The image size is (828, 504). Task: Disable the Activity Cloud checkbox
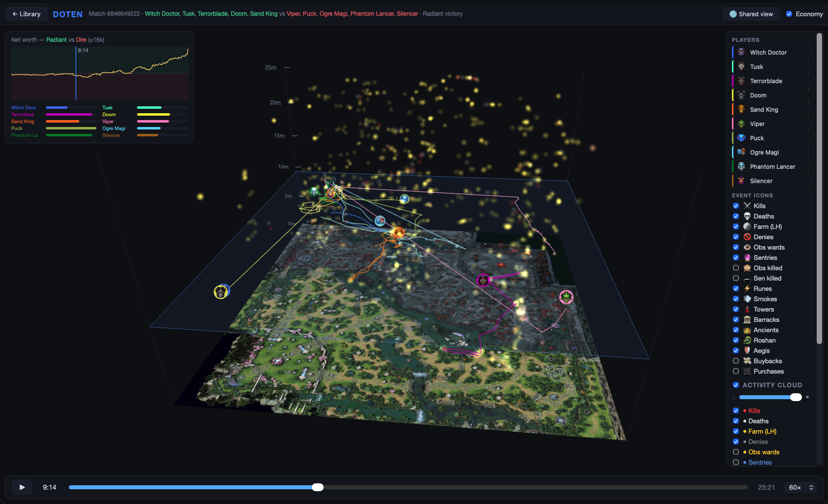coord(736,385)
